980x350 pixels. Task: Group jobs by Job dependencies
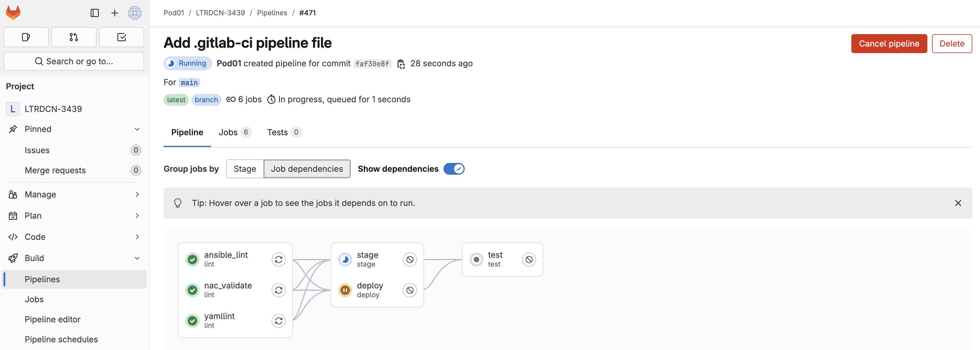coord(307,169)
